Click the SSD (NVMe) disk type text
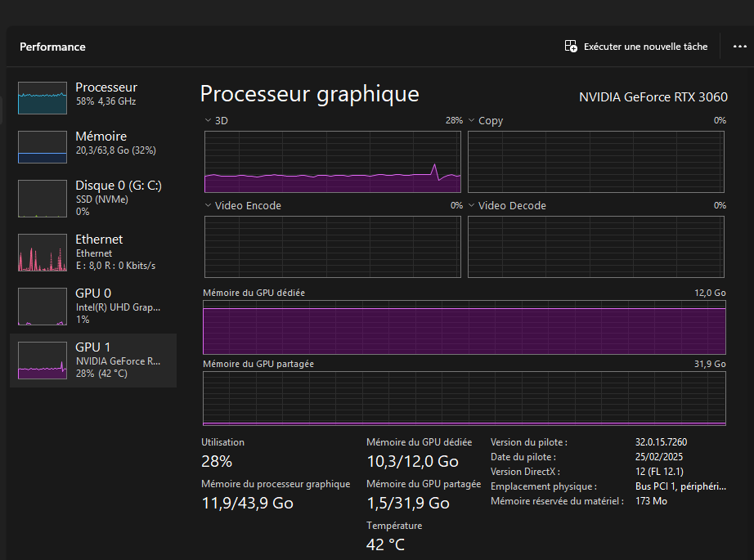 (x=102, y=199)
